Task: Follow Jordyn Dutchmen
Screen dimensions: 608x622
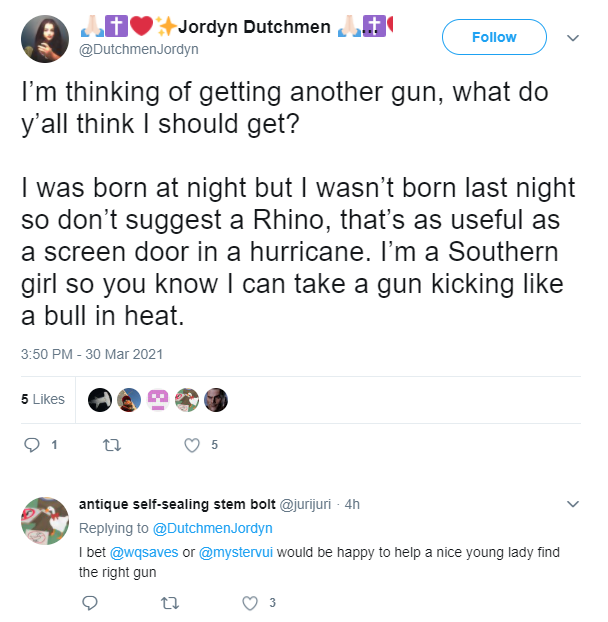Action: point(494,37)
